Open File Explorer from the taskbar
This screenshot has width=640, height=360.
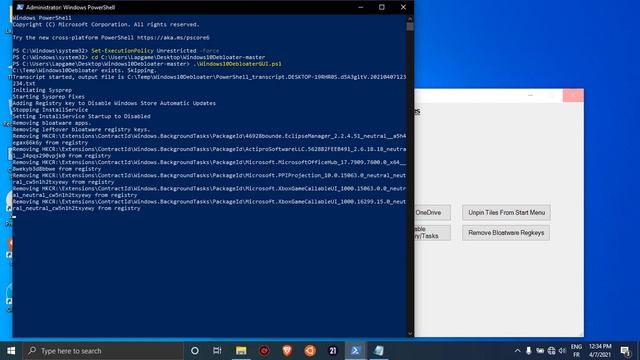[x=241, y=351]
